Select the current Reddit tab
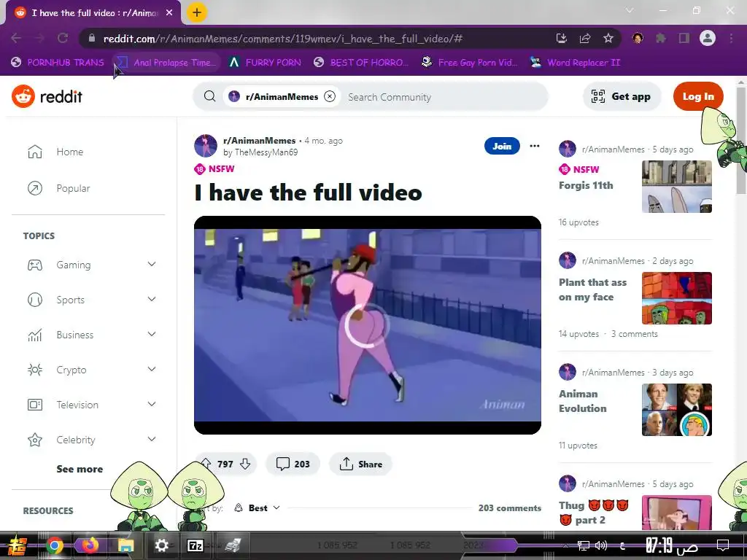747x560 pixels. click(93, 13)
